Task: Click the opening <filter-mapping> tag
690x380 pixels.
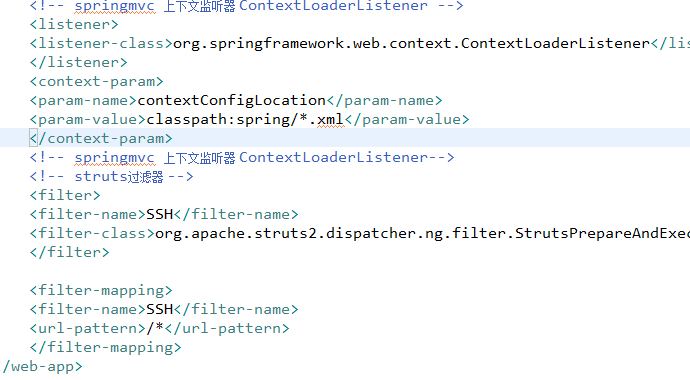Action: 101,290
